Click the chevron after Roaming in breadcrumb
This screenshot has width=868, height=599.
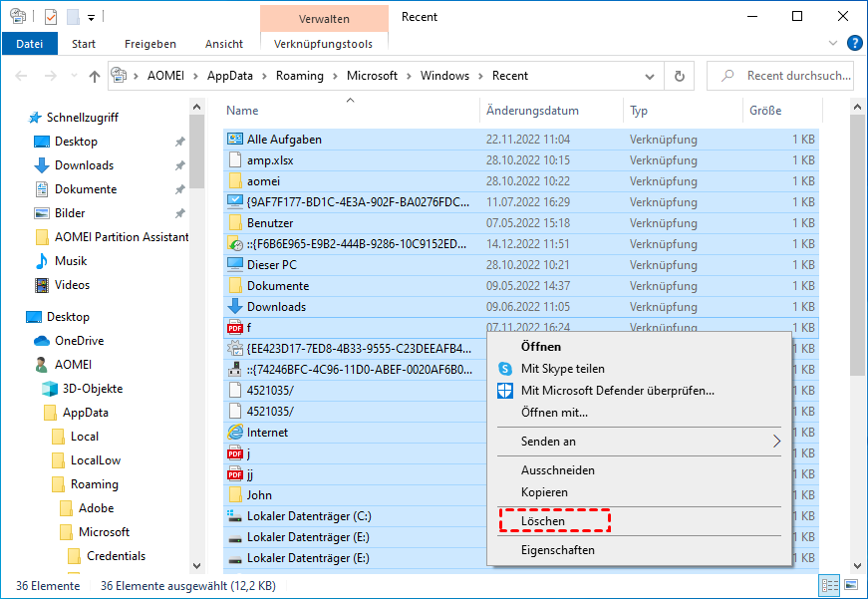(x=336, y=76)
